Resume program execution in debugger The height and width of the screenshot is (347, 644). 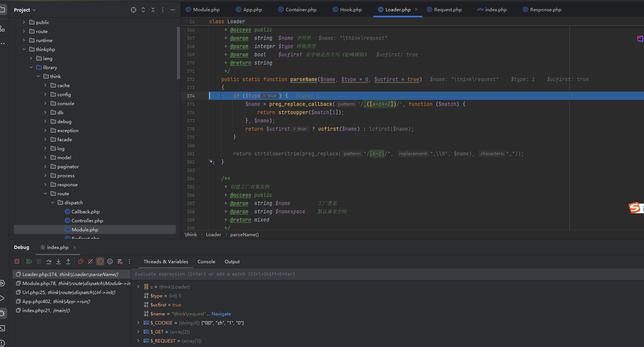pyautogui.click(x=29, y=261)
